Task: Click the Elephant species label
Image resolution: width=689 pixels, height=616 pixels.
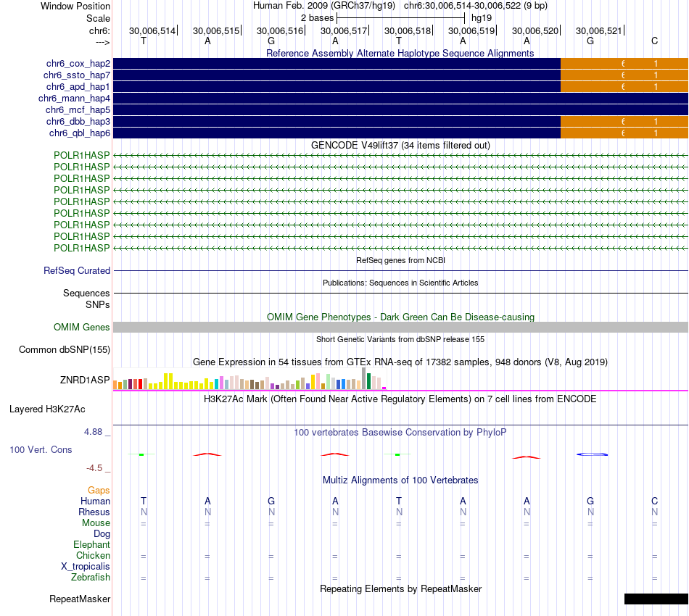Action: pos(91,545)
